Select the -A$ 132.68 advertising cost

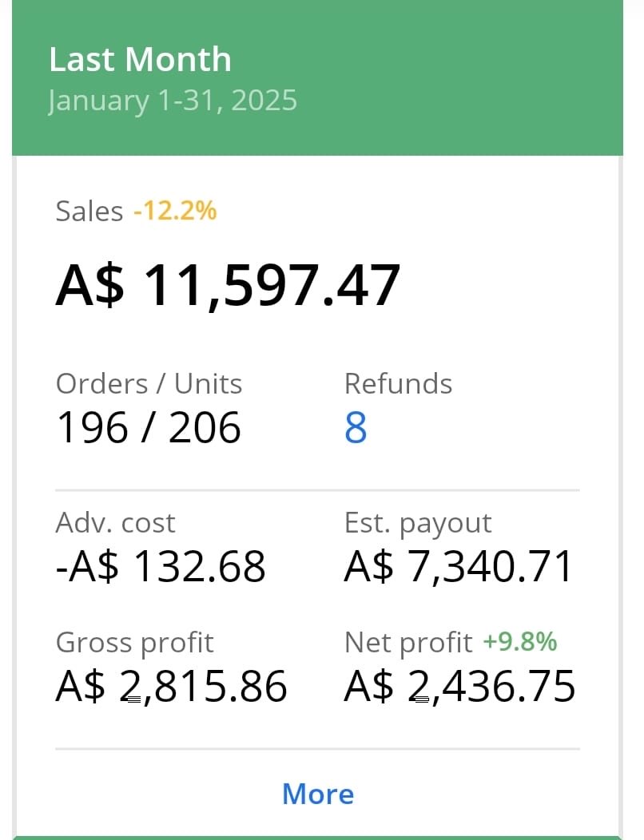(161, 566)
